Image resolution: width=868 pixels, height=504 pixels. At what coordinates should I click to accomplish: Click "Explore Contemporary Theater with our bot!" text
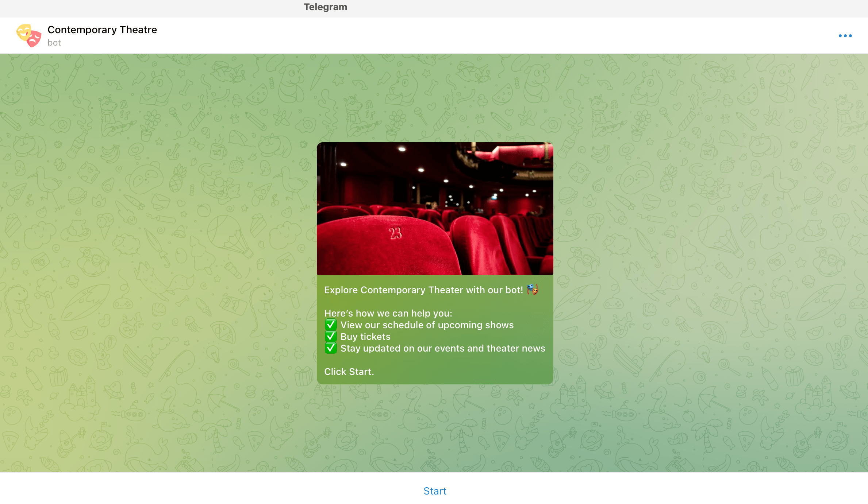(423, 290)
